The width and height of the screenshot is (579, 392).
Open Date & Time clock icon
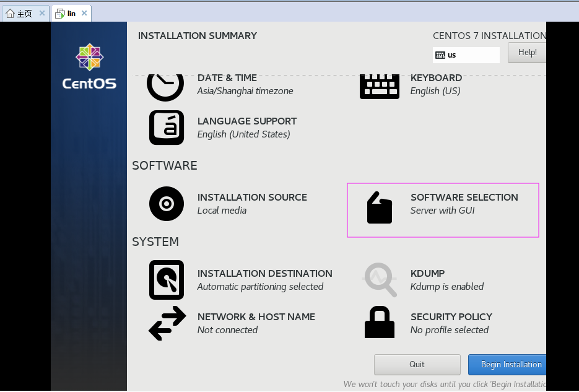pos(165,87)
